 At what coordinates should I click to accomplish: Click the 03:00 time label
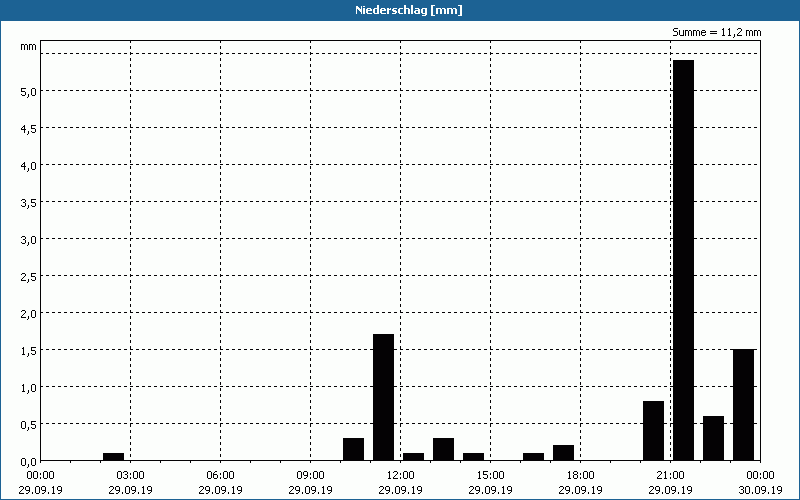coord(131,476)
